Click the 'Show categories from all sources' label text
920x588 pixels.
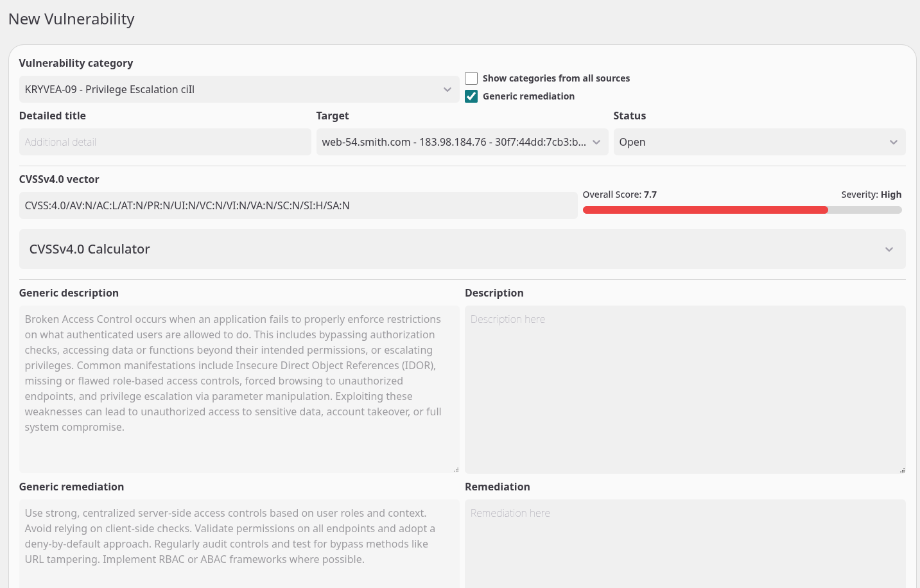556,78
